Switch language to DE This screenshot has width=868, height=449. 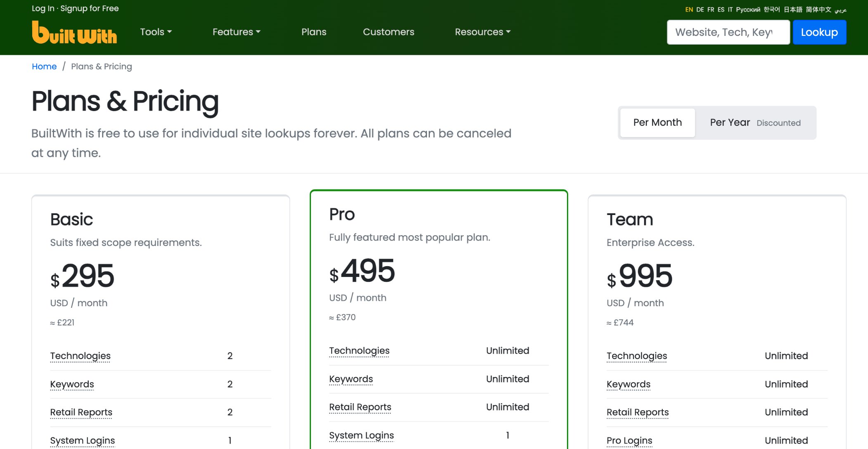[700, 9]
